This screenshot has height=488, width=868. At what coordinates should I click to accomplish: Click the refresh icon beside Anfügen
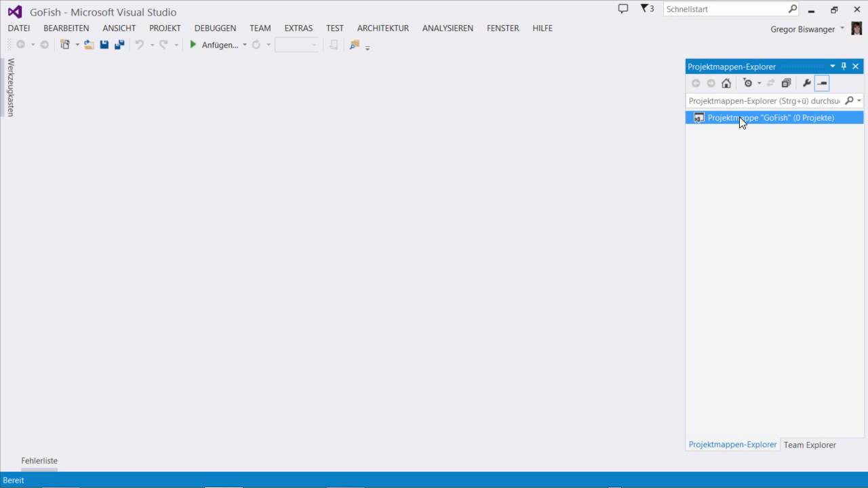point(256,45)
